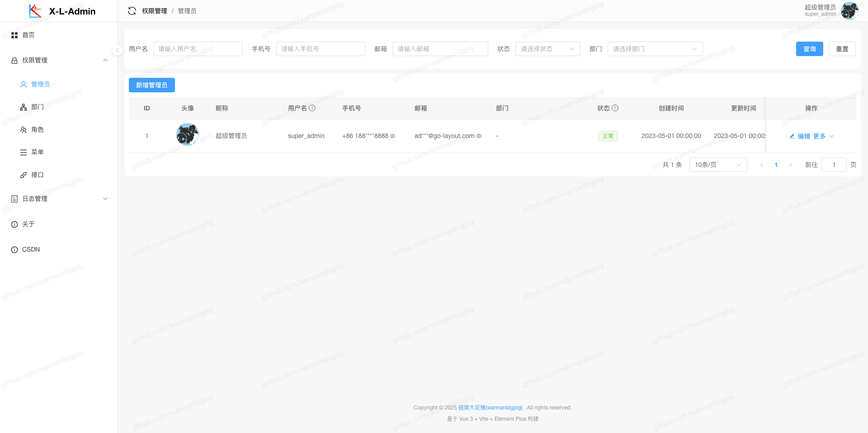Open the 关于 sidebar item
Image resolution: width=868 pixels, height=433 pixels.
tap(59, 224)
